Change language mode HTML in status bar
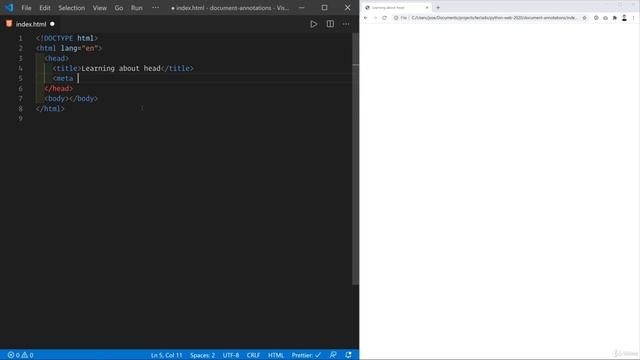The width and height of the screenshot is (640, 360). coord(276,355)
